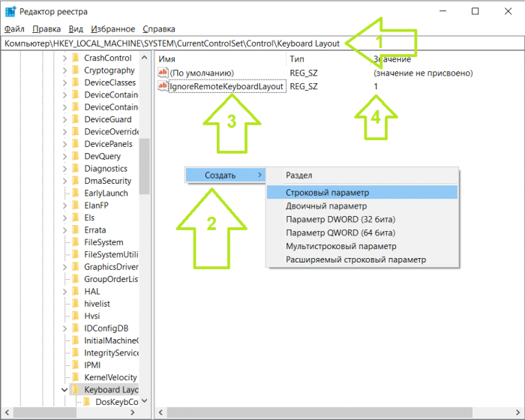Viewport: 525px width, 420px height.
Task: Select the CrashControl folder icon
Action: (x=76, y=58)
